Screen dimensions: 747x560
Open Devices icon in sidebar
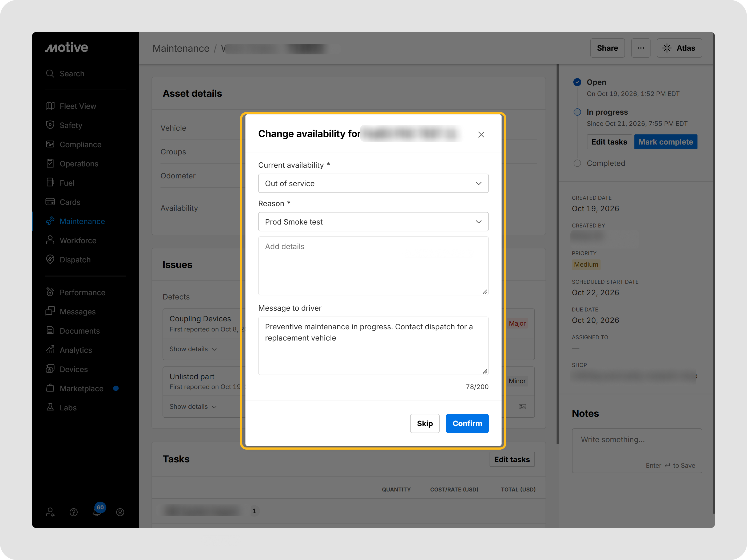click(x=50, y=369)
